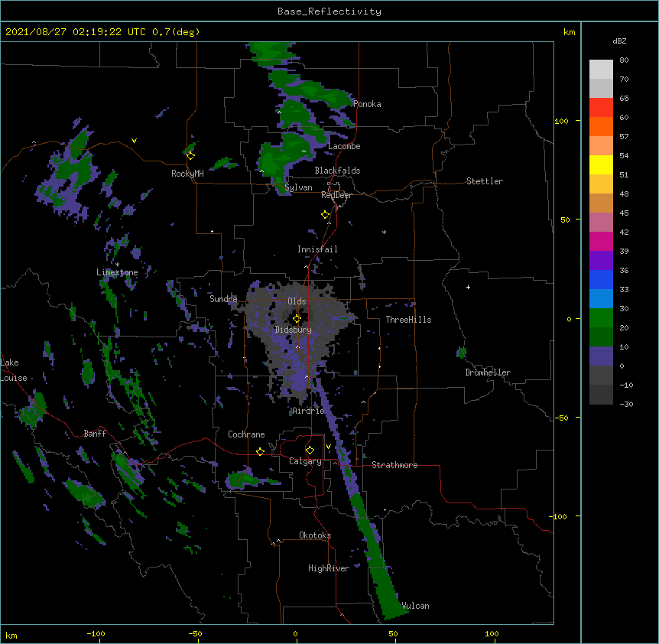
Task: Click the km label at top right
Action: point(569,32)
